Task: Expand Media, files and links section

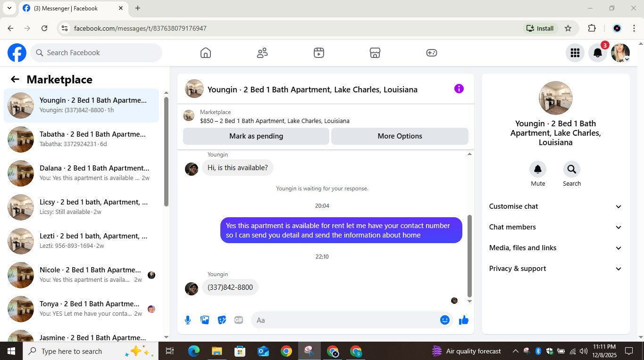Action: 556,248
